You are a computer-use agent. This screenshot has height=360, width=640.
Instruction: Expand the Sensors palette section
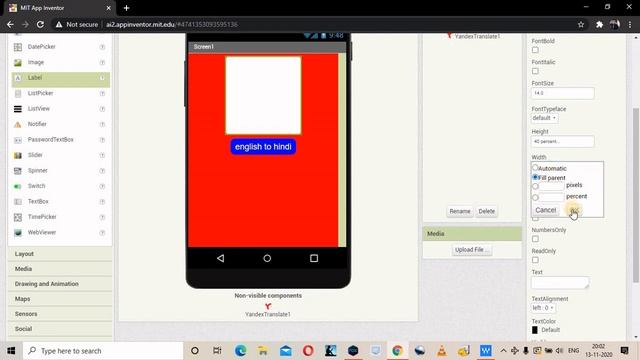pos(60,314)
